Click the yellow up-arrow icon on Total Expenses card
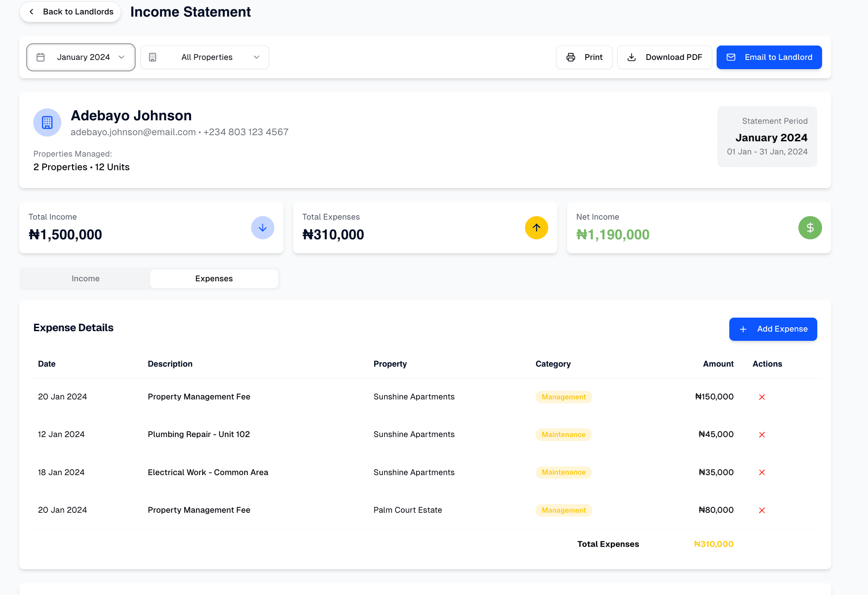This screenshot has height=595, width=868. click(x=536, y=227)
